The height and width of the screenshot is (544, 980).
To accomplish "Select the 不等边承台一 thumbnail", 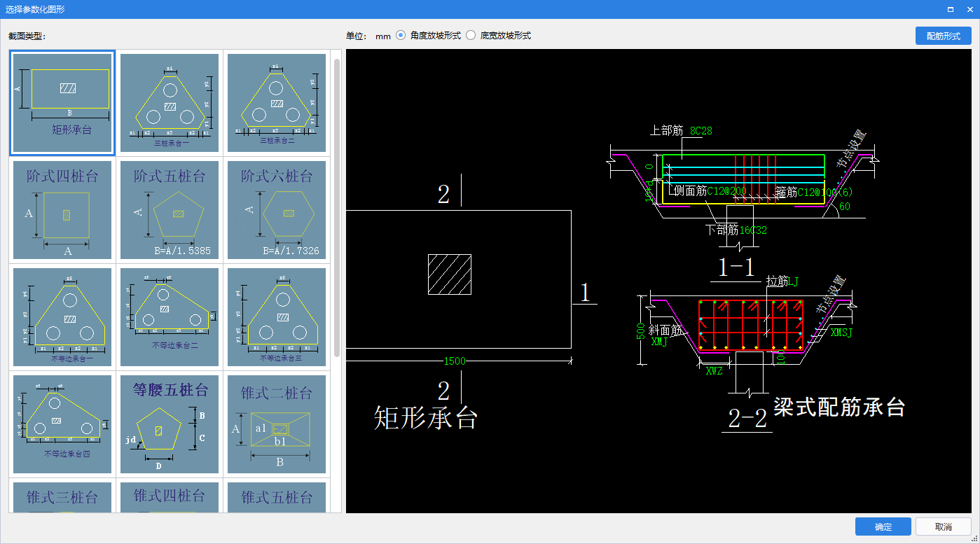I will pos(62,317).
